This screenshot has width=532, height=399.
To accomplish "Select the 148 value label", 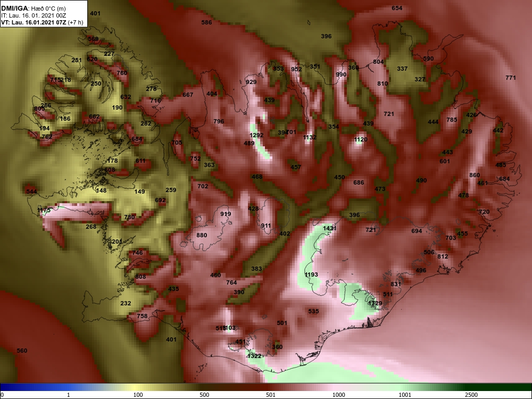I will [x=101, y=190].
